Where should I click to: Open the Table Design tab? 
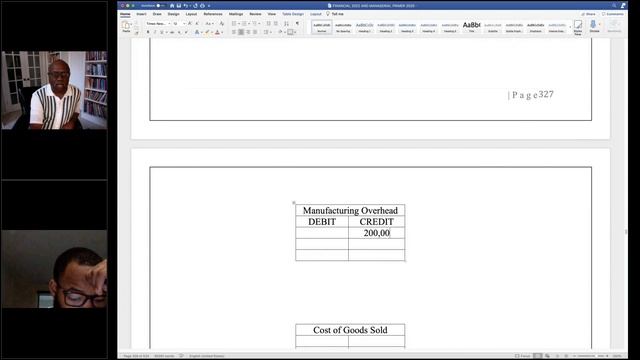(293, 14)
